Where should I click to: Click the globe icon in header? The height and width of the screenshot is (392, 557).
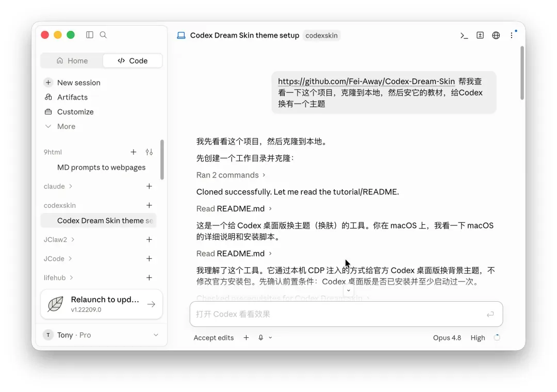[496, 36]
